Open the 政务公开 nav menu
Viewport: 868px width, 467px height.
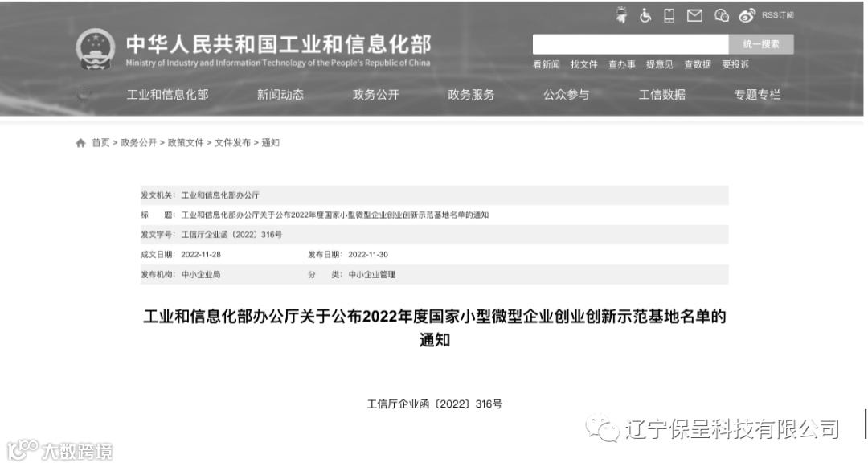click(x=376, y=95)
